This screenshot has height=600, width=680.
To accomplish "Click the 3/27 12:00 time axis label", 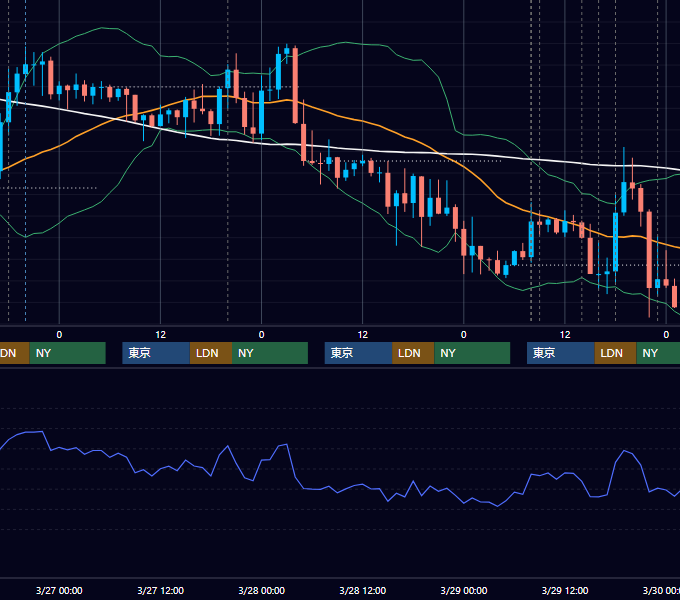I will pos(160,590).
